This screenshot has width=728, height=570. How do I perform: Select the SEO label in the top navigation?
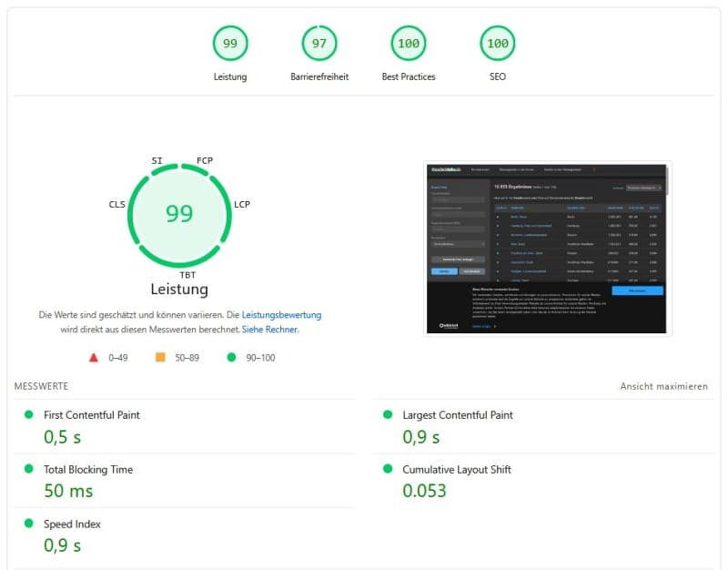click(496, 76)
